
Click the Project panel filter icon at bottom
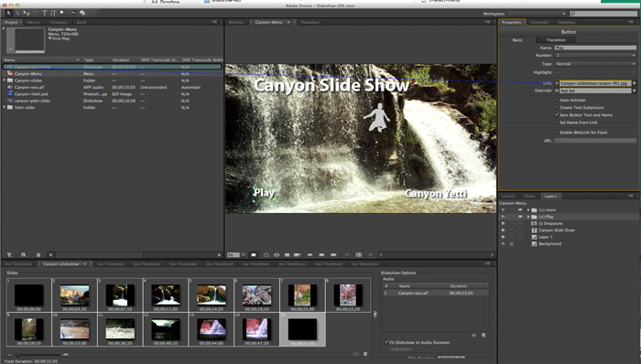9,254
